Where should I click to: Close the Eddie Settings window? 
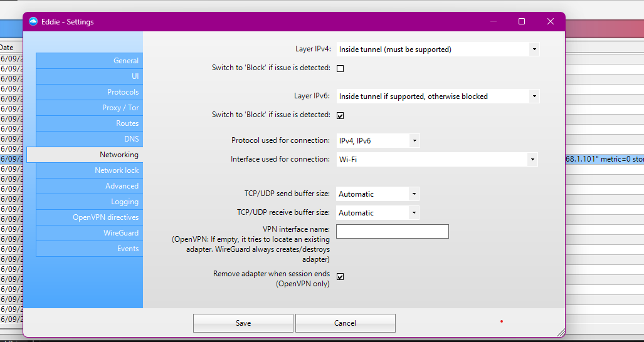550,21
